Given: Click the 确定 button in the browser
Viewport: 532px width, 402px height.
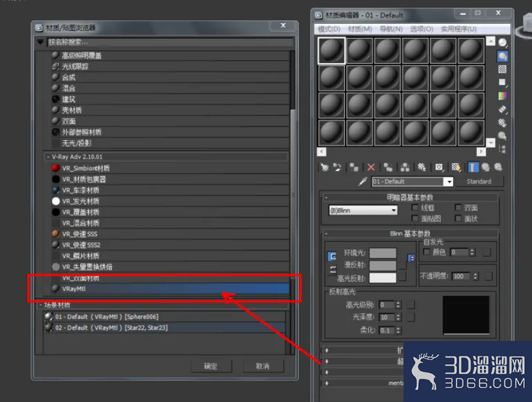Looking at the screenshot, I should pyautogui.click(x=211, y=366).
